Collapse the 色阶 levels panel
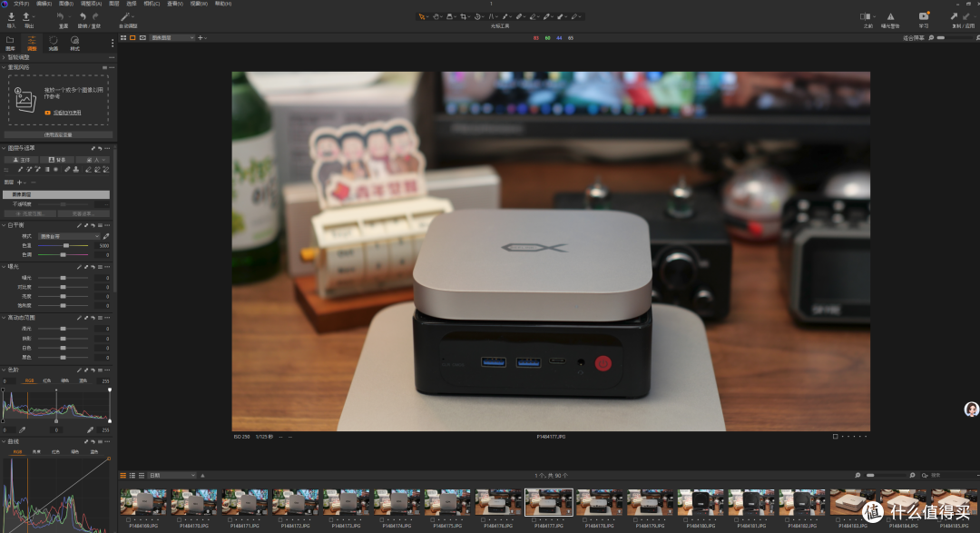980x533 pixels. 4,370
